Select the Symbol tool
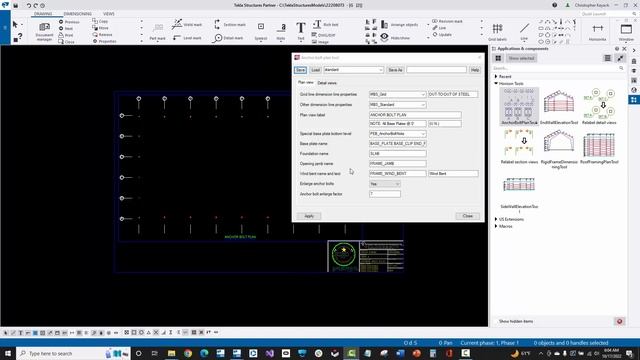Image resolution: width=640 pixels, height=360 pixels. 261,31
